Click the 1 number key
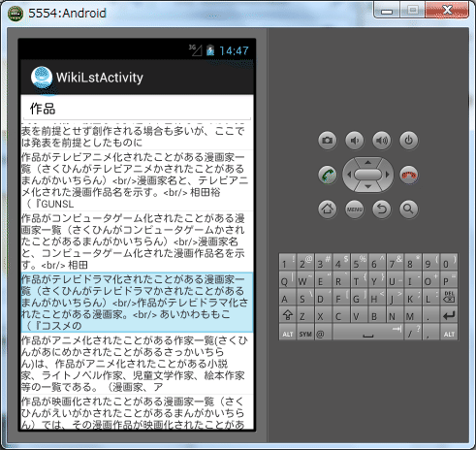476x450 pixels. [x=288, y=262]
